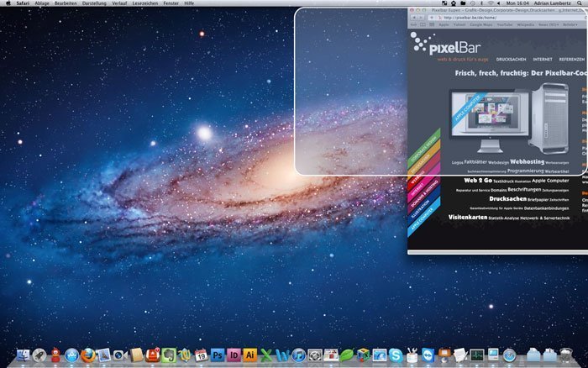This screenshot has width=588, height=368.
Task: Open System Preferences gear in Dock
Action: coord(315,355)
